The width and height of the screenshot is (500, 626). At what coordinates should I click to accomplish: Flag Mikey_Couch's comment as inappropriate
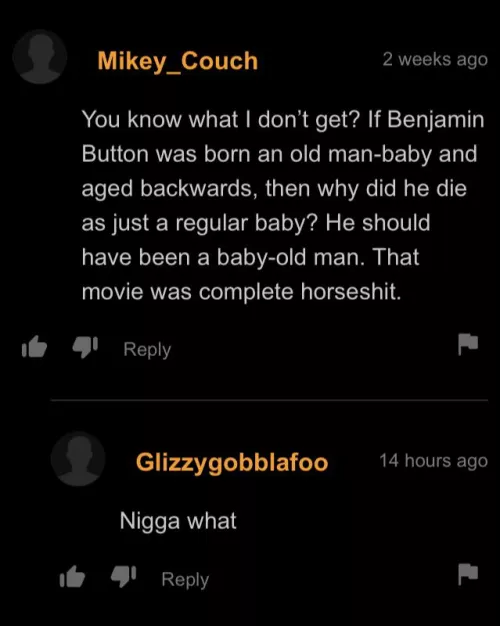coord(468,344)
